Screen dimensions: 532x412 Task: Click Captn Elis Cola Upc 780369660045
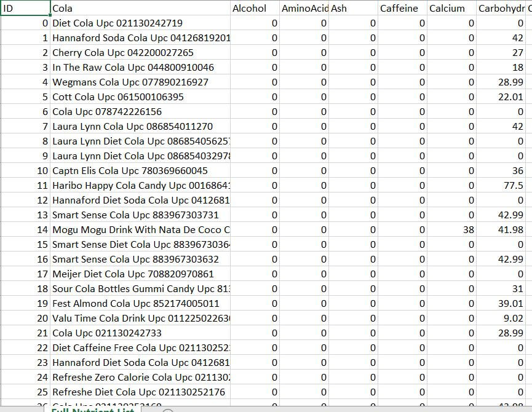click(x=140, y=170)
